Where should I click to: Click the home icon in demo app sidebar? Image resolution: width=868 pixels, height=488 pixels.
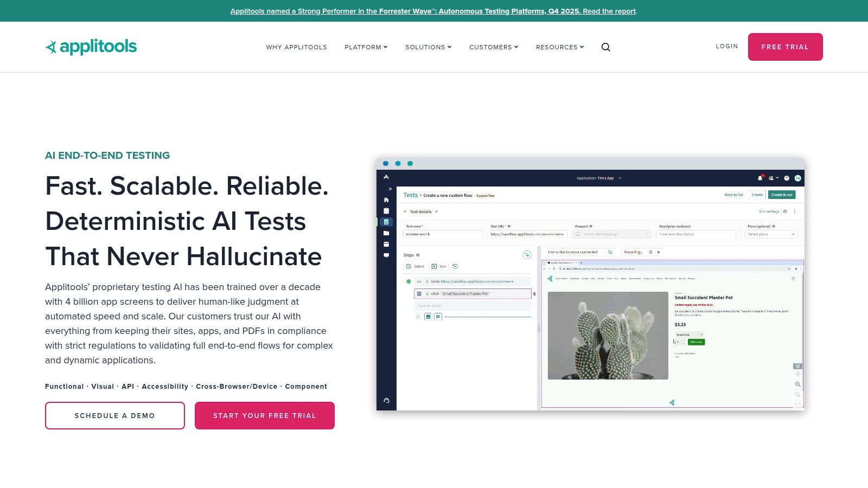pos(386,200)
